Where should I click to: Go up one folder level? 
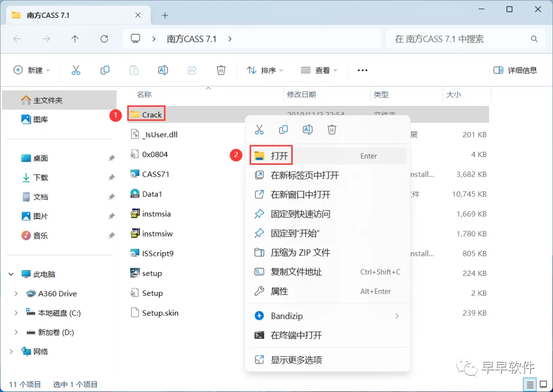[x=75, y=39]
